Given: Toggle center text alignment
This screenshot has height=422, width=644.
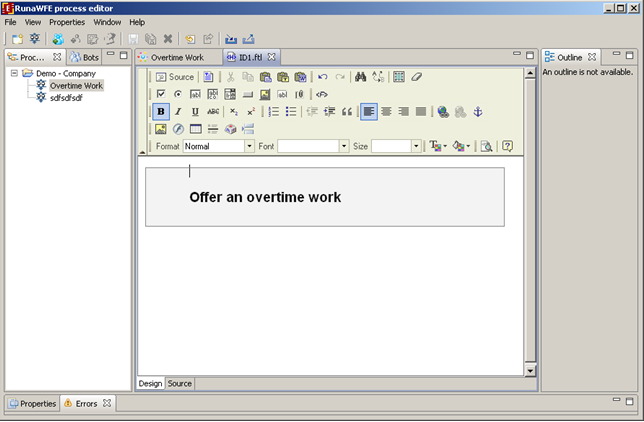Looking at the screenshot, I should click(386, 112).
